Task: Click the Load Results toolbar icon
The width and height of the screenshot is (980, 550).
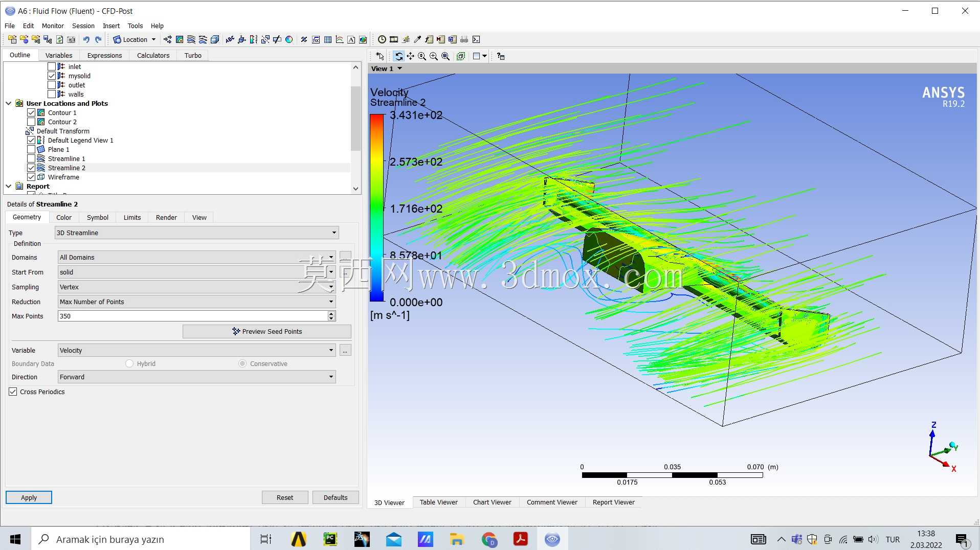Action: (x=12, y=39)
